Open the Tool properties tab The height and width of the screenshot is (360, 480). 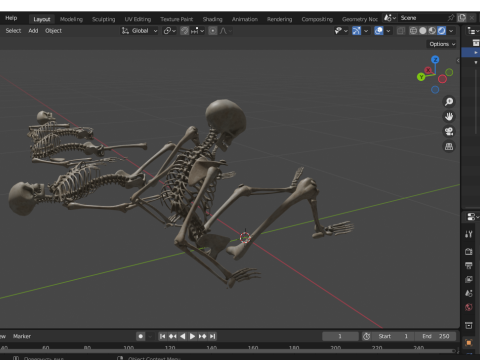pos(469,234)
